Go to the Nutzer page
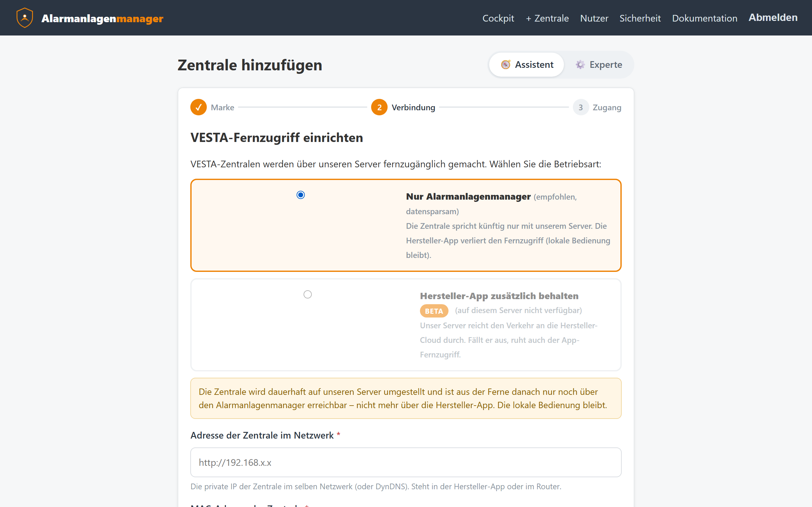This screenshot has height=507, width=812. [x=594, y=18]
